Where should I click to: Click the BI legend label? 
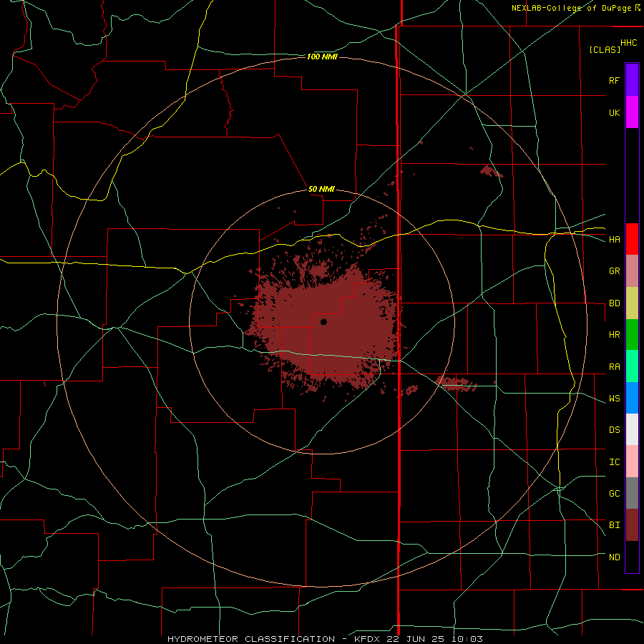614,525
